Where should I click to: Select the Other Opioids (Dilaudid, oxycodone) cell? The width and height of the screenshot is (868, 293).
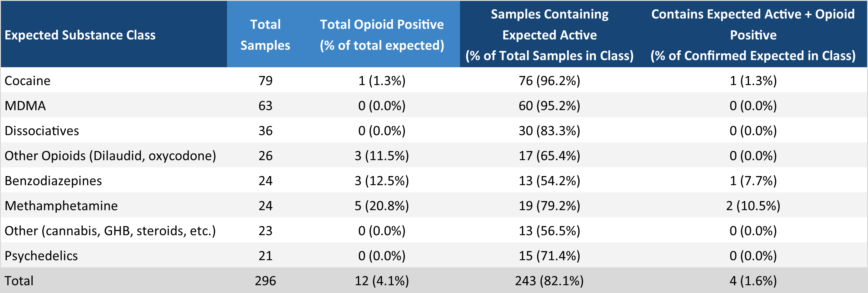pyautogui.click(x=110, y=156)
